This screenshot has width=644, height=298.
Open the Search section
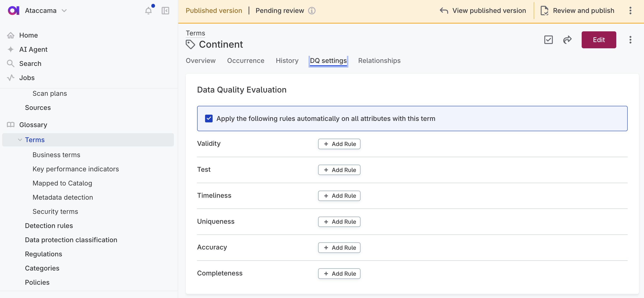(30, 64)
